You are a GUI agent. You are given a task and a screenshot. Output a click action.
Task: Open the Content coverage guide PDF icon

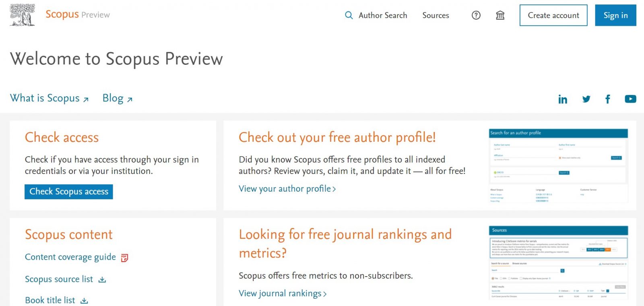tap(124, 257)
